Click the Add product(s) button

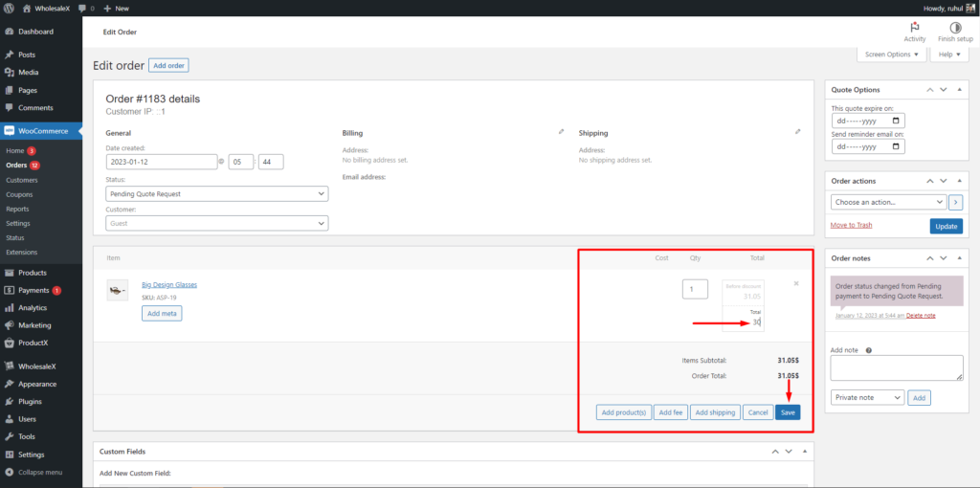[624, 412]
